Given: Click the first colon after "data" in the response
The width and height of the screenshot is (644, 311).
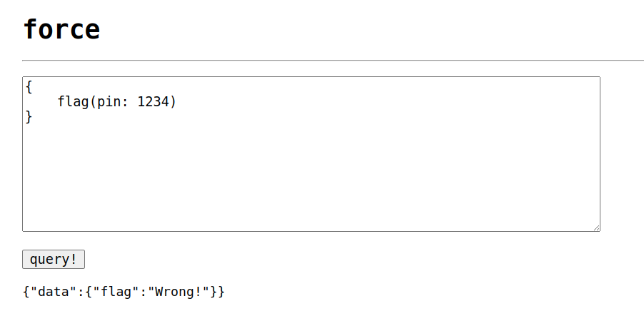Looking at the screenshot, I should 81,291.
